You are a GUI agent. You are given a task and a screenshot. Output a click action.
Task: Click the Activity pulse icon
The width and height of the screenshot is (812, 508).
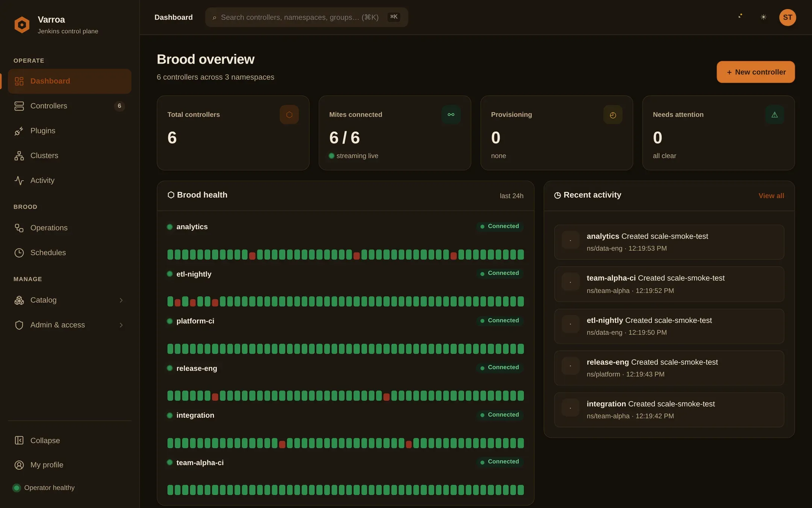click(x=19, y=181)
